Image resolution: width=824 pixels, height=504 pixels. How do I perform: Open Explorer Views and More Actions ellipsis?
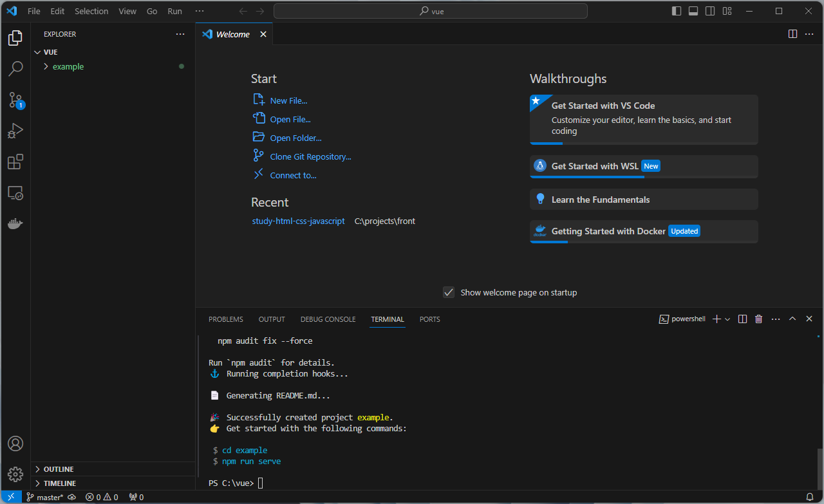(x=180, y=34)
